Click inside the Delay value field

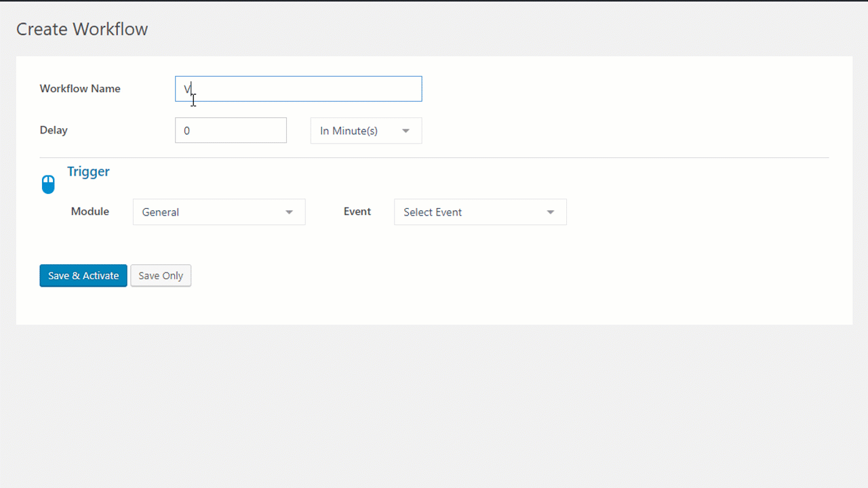point(231,130)
